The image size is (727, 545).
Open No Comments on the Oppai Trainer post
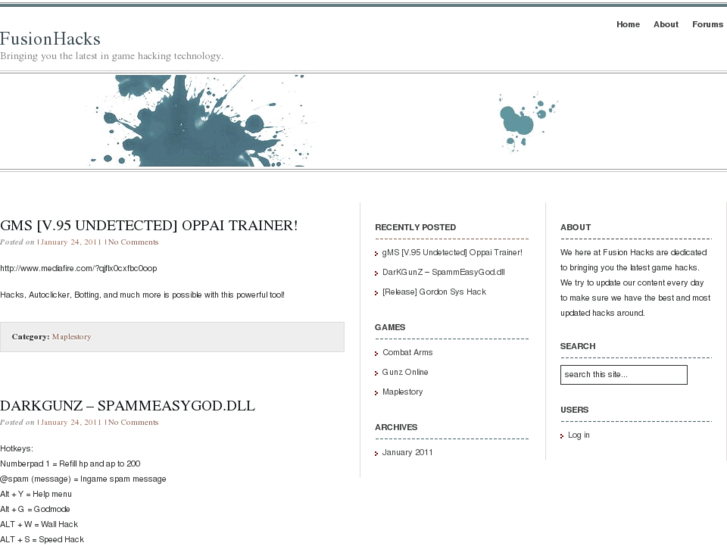[x=133, y=242]
